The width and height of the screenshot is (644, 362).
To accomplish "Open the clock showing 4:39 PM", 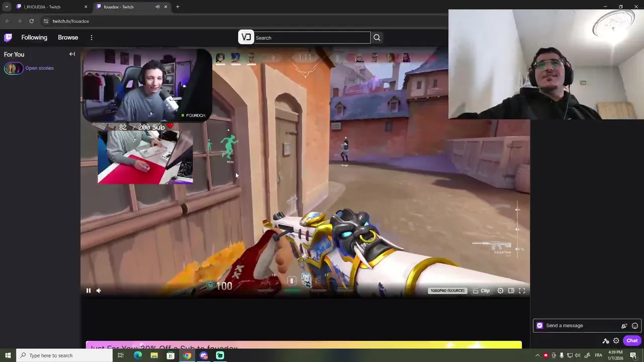I will coord(615,355).
